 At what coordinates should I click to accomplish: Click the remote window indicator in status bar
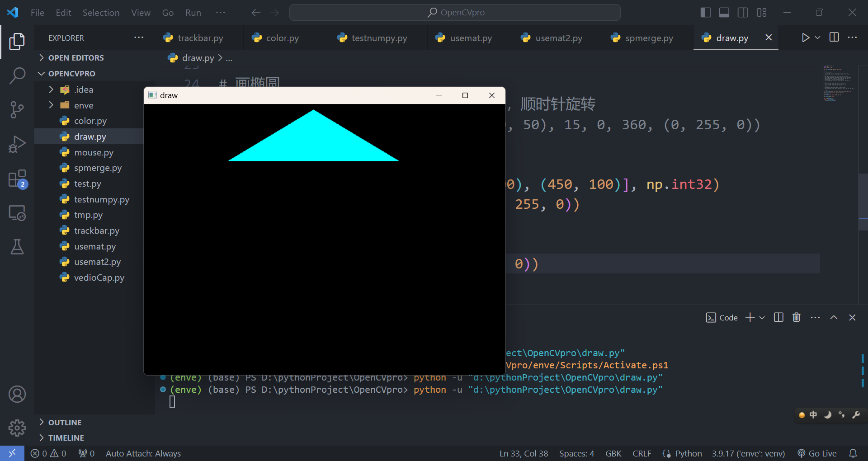12,453
